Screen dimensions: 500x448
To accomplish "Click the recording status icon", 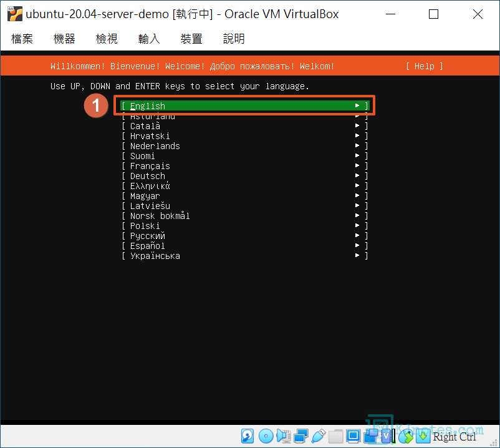I will [370, 436].
